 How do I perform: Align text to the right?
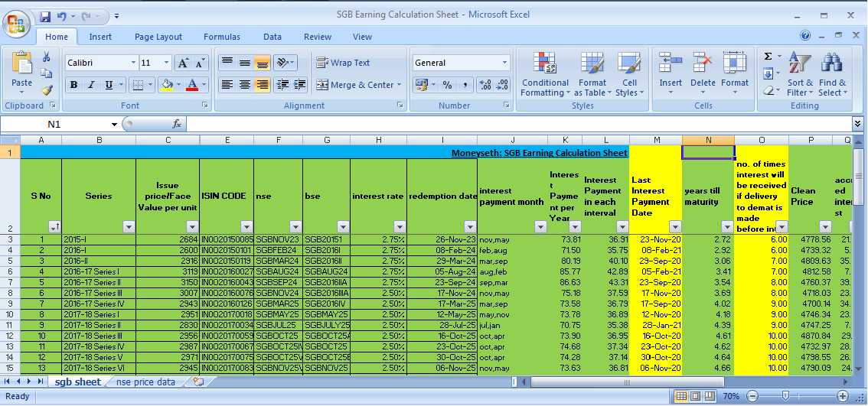pyautogui.click(x=262, y=85)
